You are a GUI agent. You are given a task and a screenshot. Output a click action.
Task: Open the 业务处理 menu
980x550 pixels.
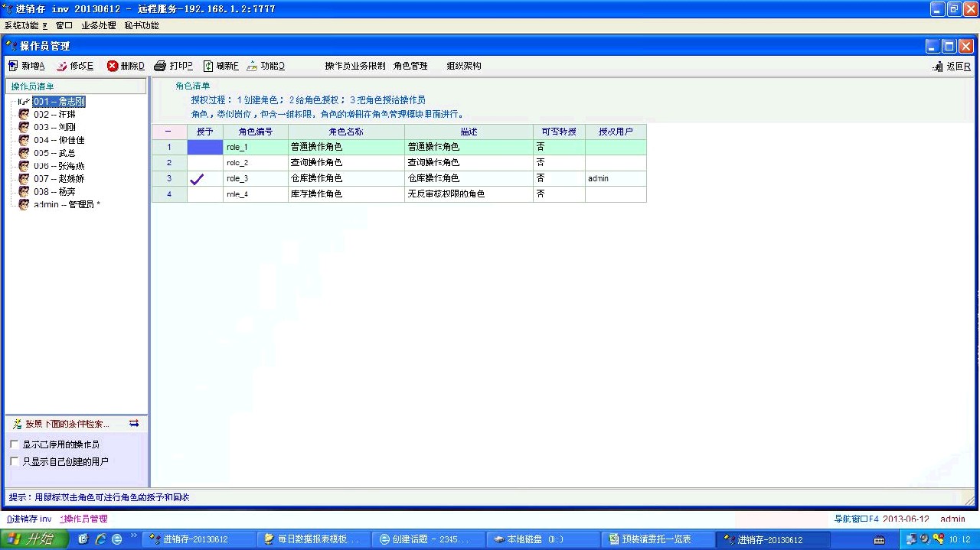coord(99,25)
